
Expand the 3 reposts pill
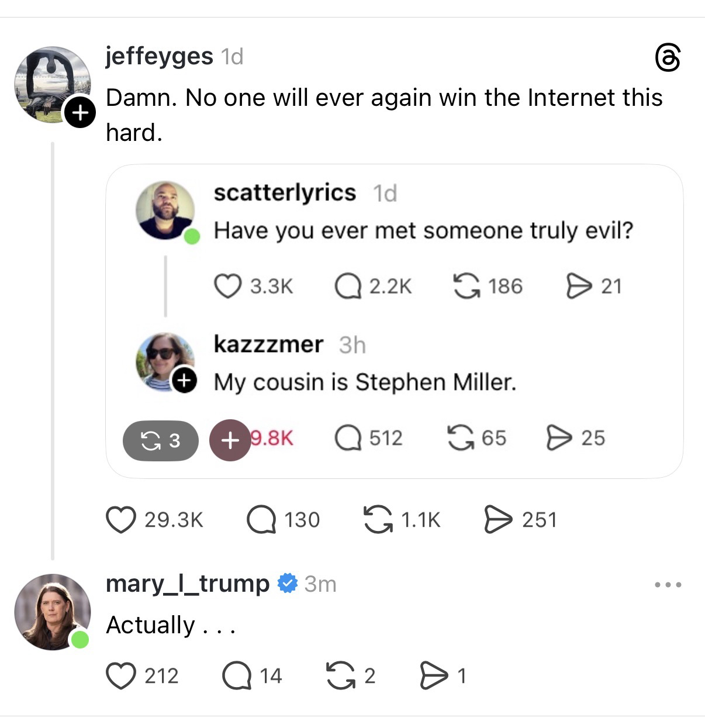point(161,440)
